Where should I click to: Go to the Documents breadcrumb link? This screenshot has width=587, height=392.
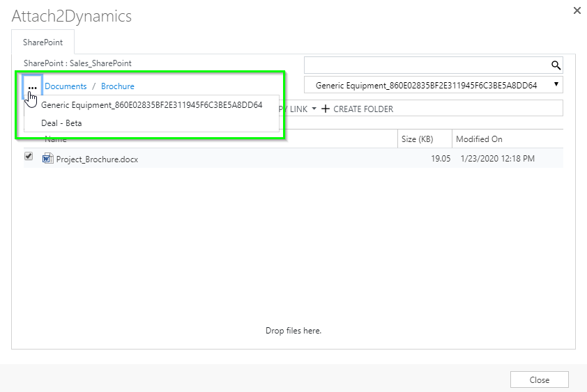[x=66, y=86]
